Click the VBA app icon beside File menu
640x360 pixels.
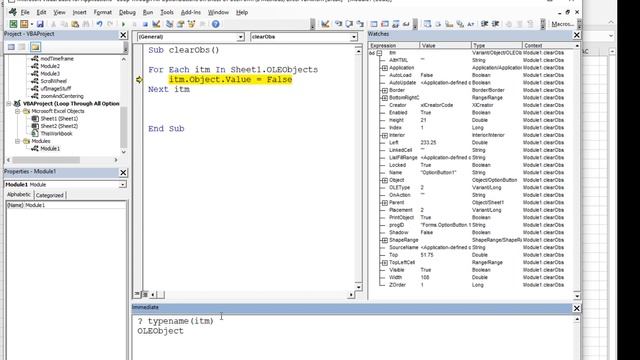point(13,12)
